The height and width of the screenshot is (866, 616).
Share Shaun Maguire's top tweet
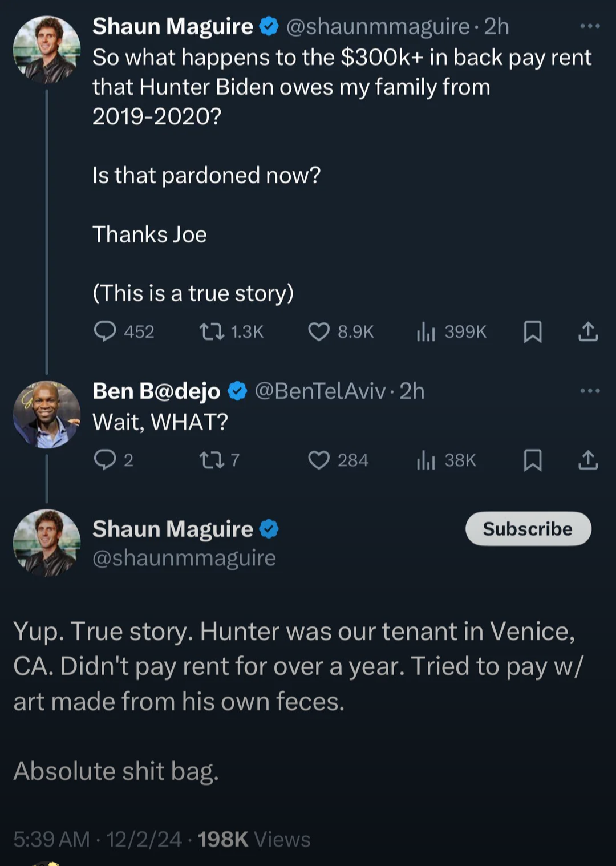click(x=588, y=331)
